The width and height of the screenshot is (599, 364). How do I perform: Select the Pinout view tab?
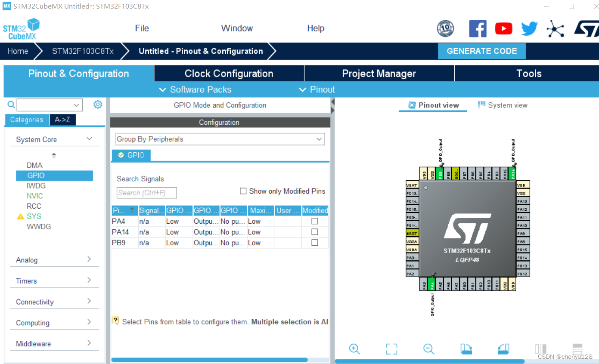433,105
